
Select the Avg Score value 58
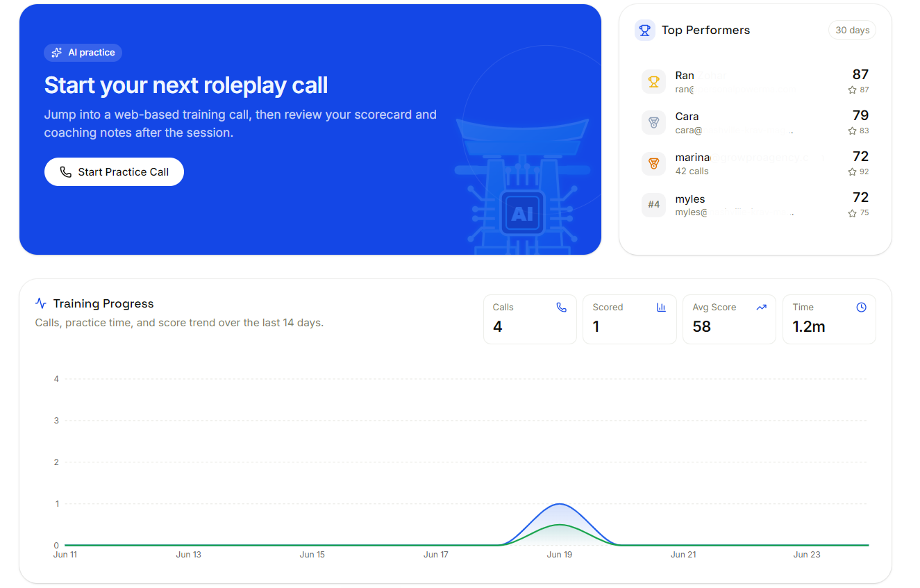click(702, 327)
